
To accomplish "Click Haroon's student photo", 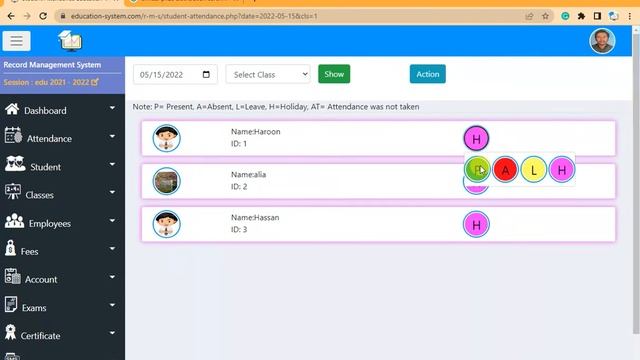I will pyautogui.click(x=167, y=138).
